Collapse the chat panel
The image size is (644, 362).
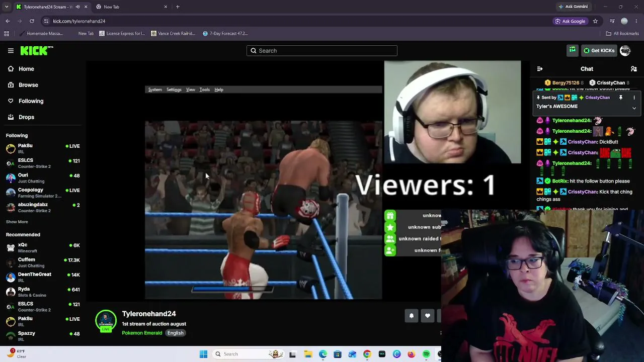[x=540, y=69]
